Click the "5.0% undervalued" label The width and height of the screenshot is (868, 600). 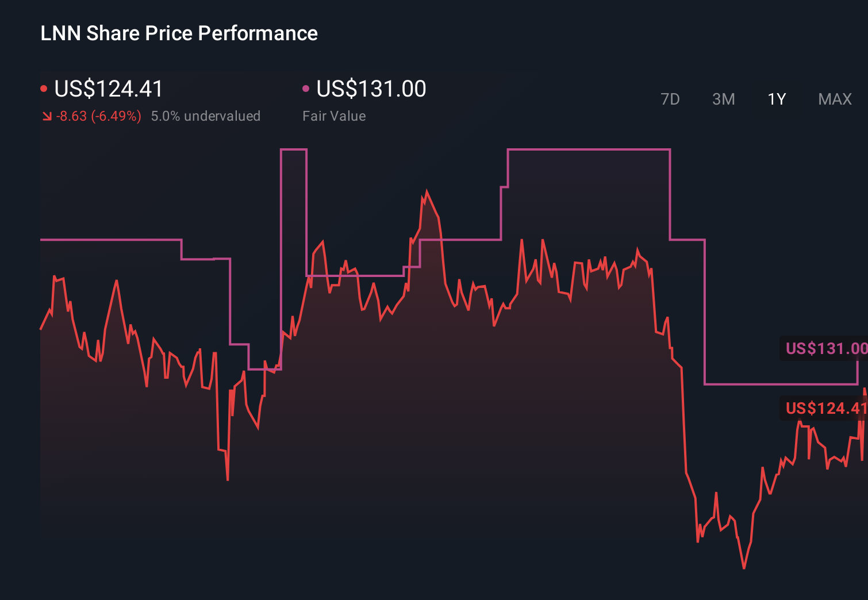(x=206, y=116)
